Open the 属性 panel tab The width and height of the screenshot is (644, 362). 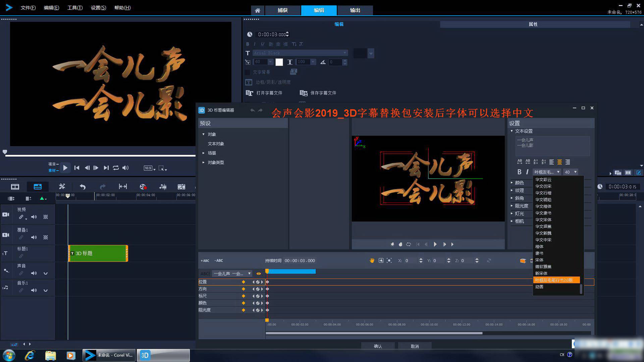click(533, 24)
